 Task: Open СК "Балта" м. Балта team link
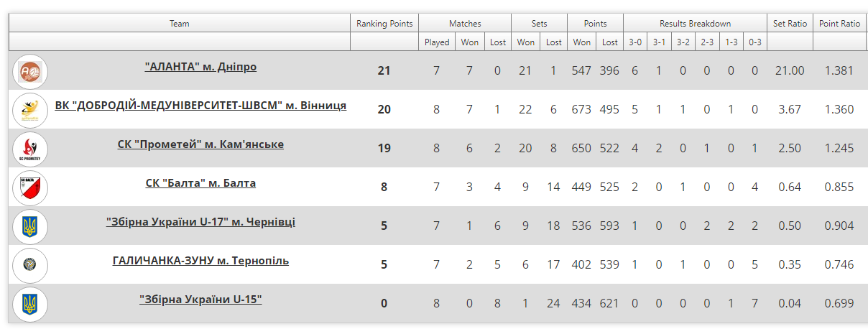point(200,183)
